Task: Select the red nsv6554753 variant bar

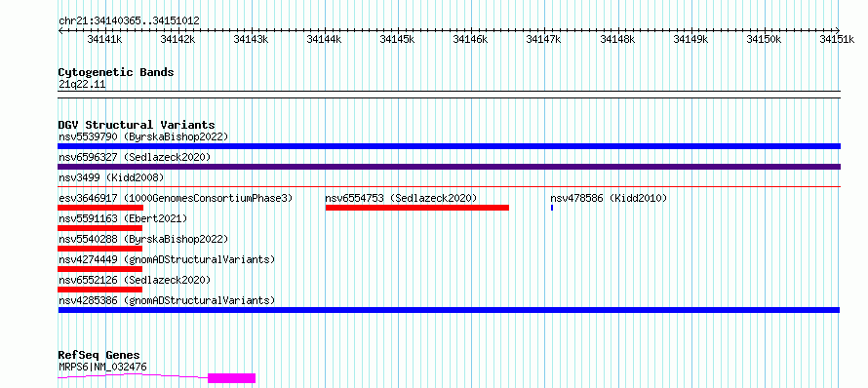Action: (417, 208)
